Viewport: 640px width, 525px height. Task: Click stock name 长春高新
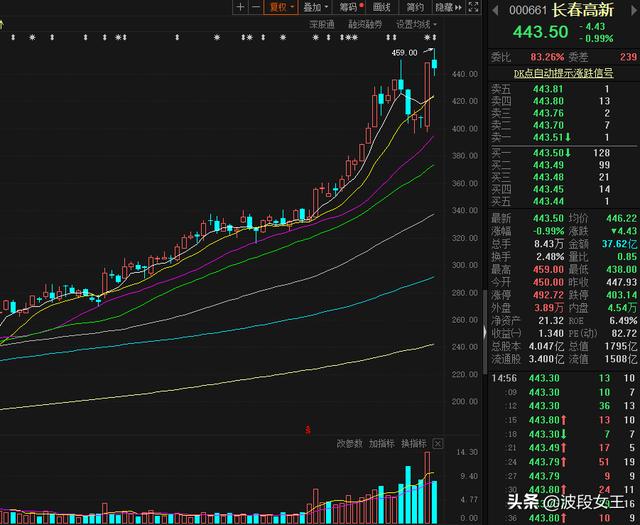pos(583,10)
